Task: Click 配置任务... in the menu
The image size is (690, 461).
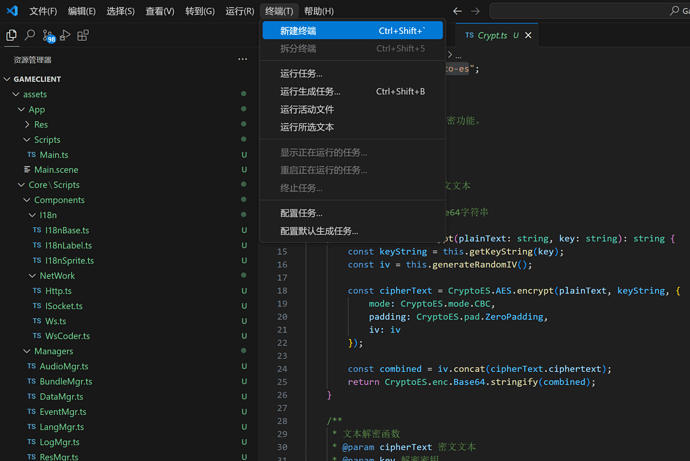Action: 301,213
